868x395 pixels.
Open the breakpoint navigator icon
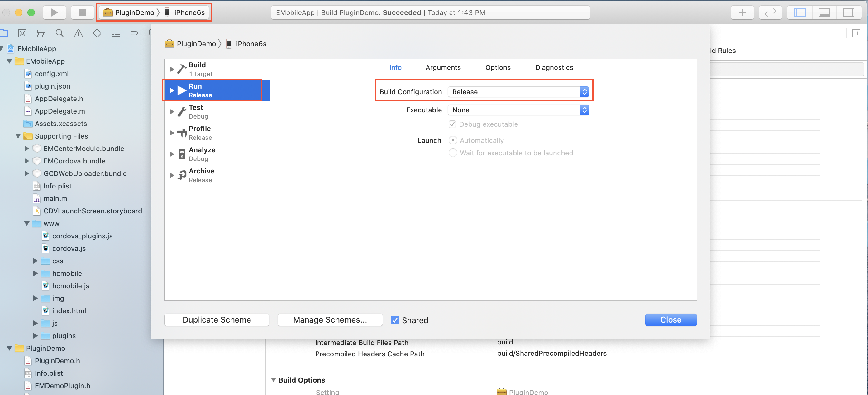pyautogui.click(x=134, y=33)
